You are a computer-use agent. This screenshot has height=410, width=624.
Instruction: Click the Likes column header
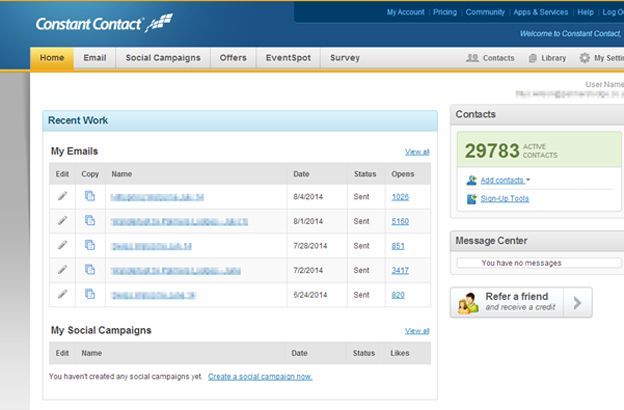(400, 353)
